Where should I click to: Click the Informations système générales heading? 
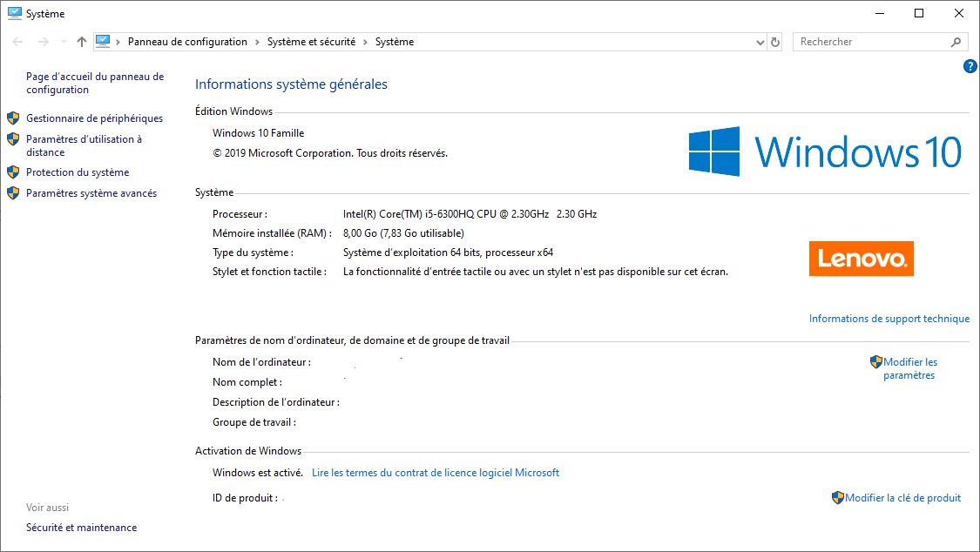pos(291,84)
